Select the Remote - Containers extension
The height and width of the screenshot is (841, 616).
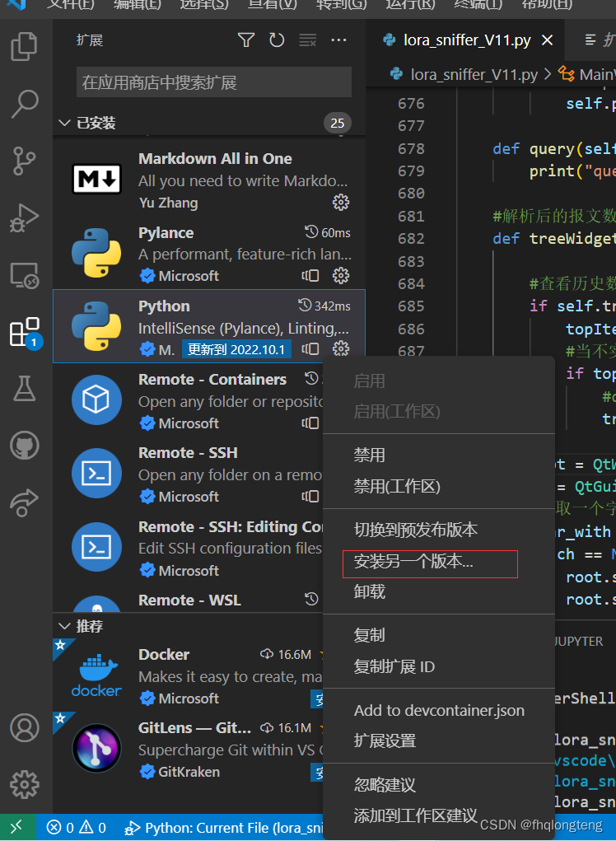189,400
